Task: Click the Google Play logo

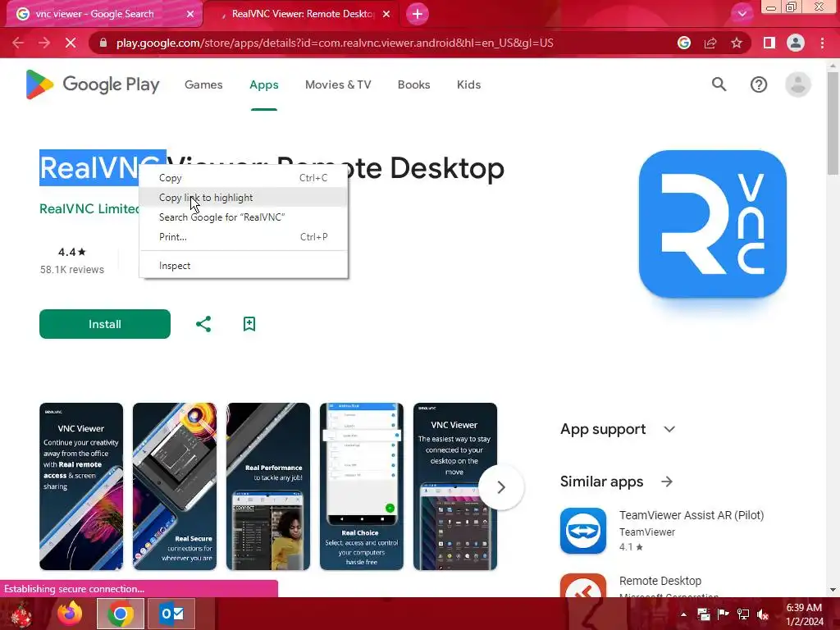Action: pyautogui.click(x=93, y=84)
